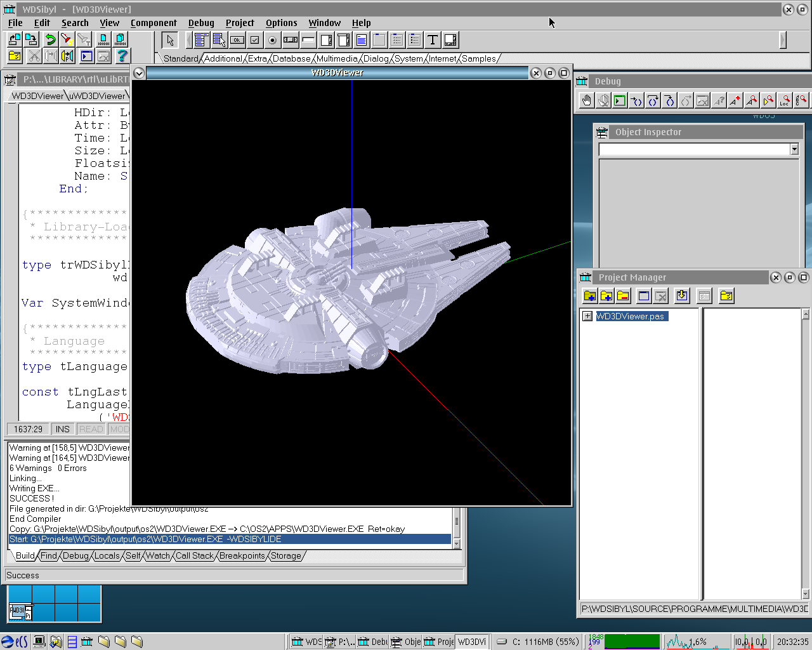Pick the CheckBox component in palette
The image size is (812, 650).
(x=255, y=40)
